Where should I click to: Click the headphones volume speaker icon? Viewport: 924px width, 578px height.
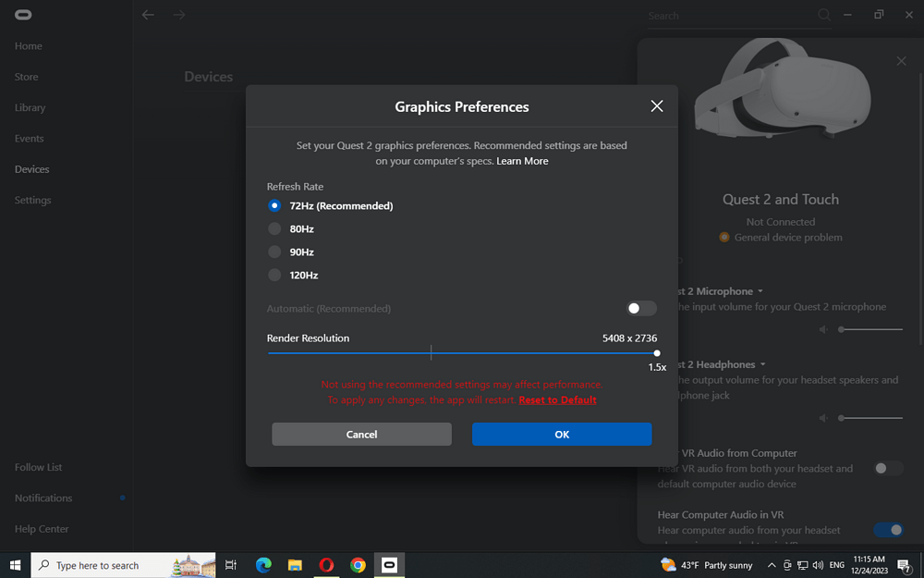tap(823, 418)
